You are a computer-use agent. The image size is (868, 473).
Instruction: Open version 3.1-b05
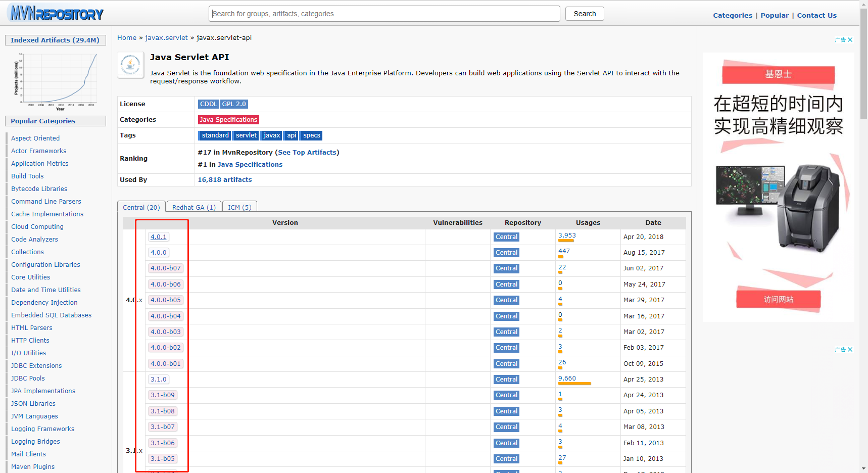point(163,459)
